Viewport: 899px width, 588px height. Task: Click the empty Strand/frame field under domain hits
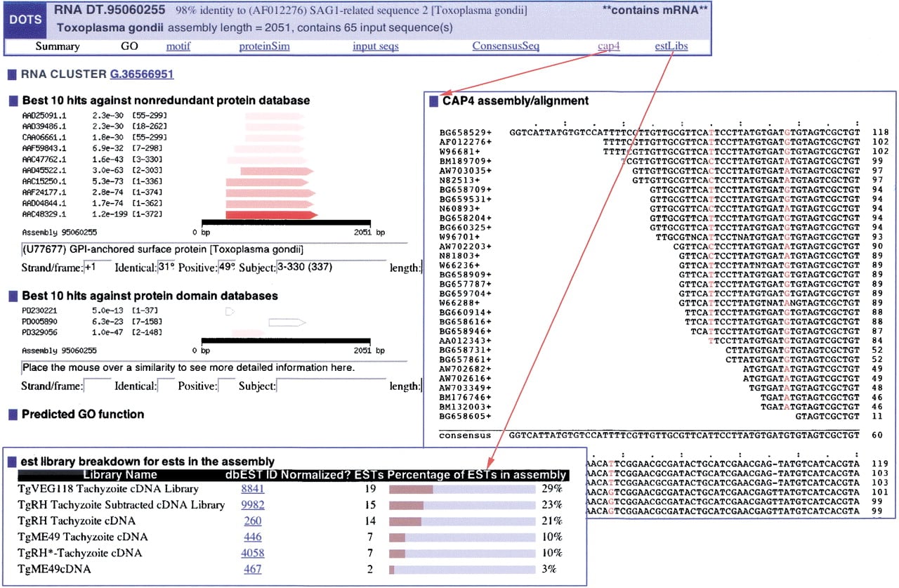[x=98, y=386]
